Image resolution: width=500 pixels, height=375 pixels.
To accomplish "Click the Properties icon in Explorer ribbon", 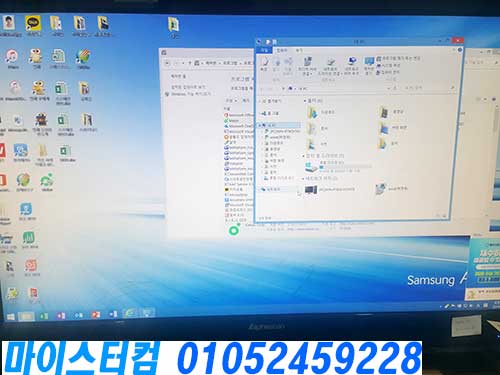I will click(x=264, y=64).
